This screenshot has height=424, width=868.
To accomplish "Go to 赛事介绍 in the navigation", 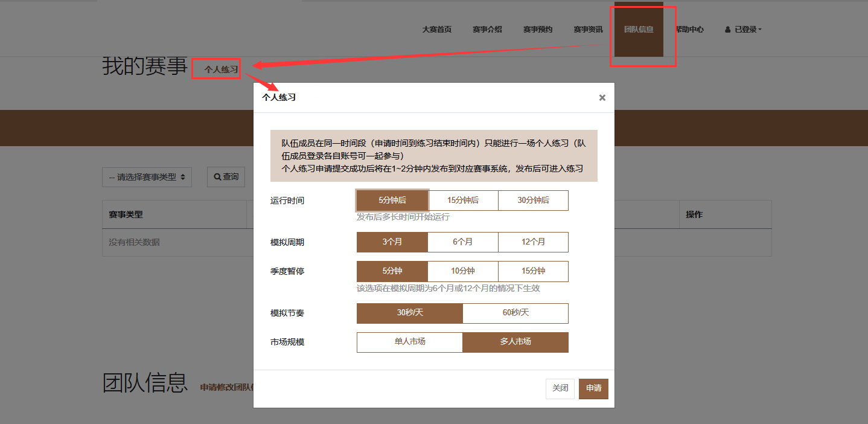I will coord(487,30).
